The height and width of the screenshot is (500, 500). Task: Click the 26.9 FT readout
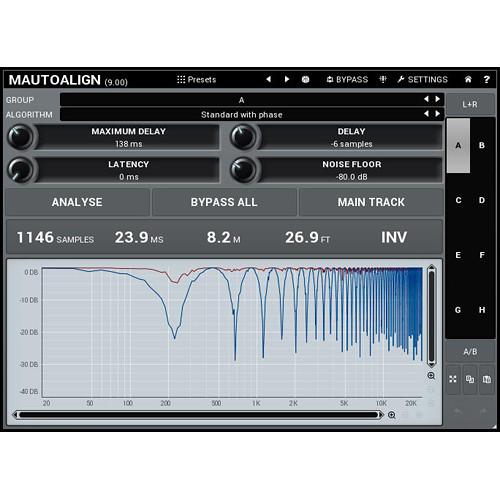[x=307, y=237]
